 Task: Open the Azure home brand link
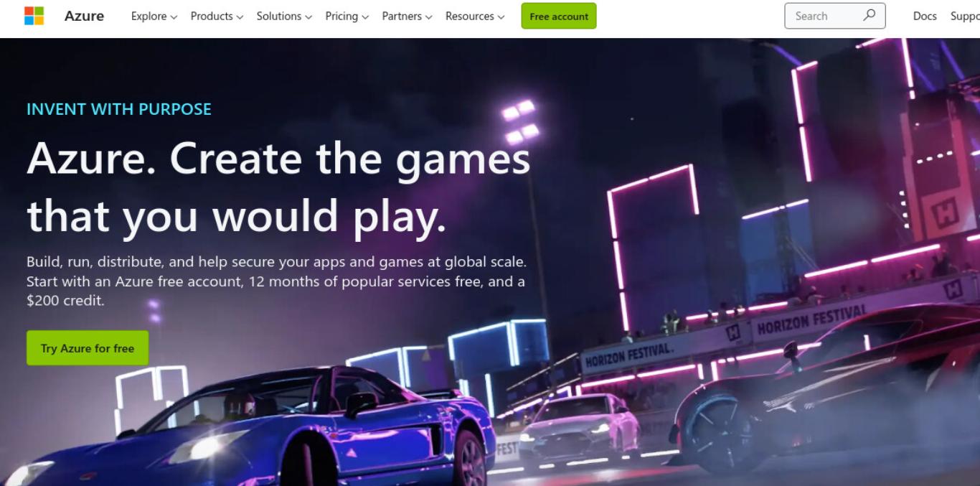(x=84, y=16)
